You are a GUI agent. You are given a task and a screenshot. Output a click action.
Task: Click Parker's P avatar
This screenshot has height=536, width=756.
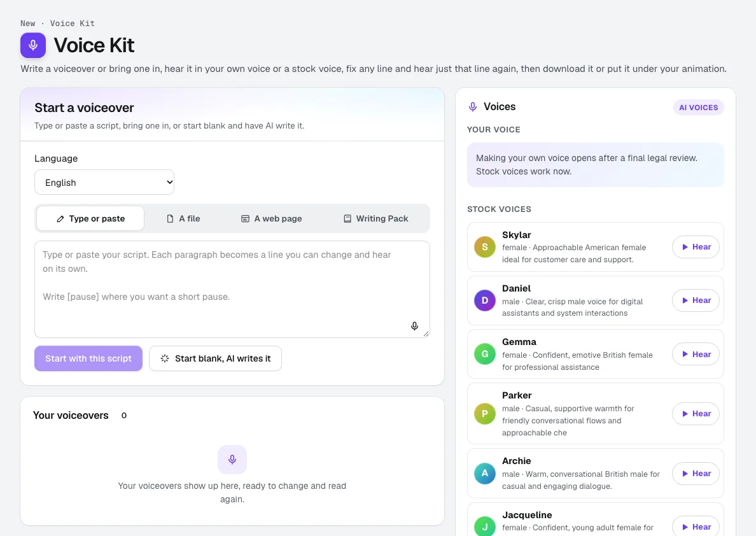(484, 413)
